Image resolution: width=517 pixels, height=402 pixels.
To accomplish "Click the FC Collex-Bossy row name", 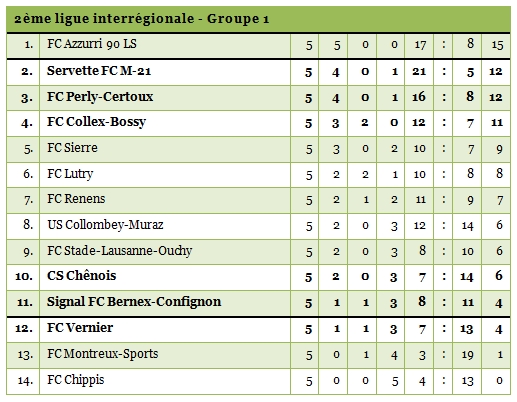I will click(96, 122).
